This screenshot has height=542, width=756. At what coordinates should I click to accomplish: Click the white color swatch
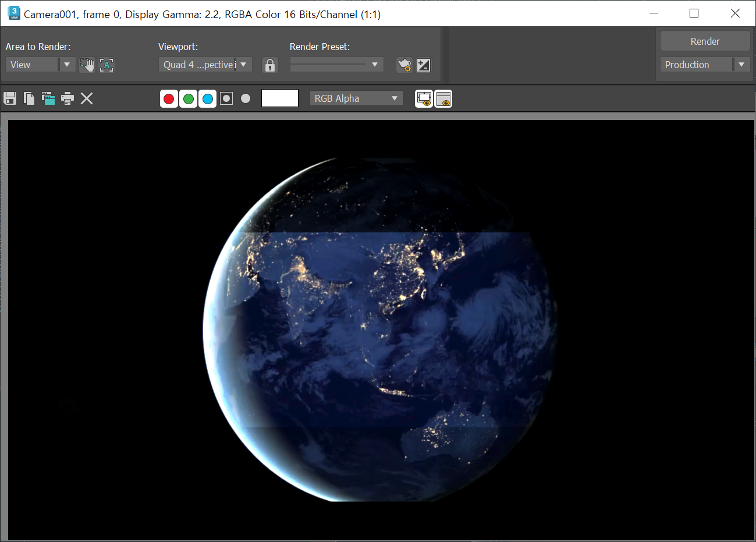coord(280,98)
